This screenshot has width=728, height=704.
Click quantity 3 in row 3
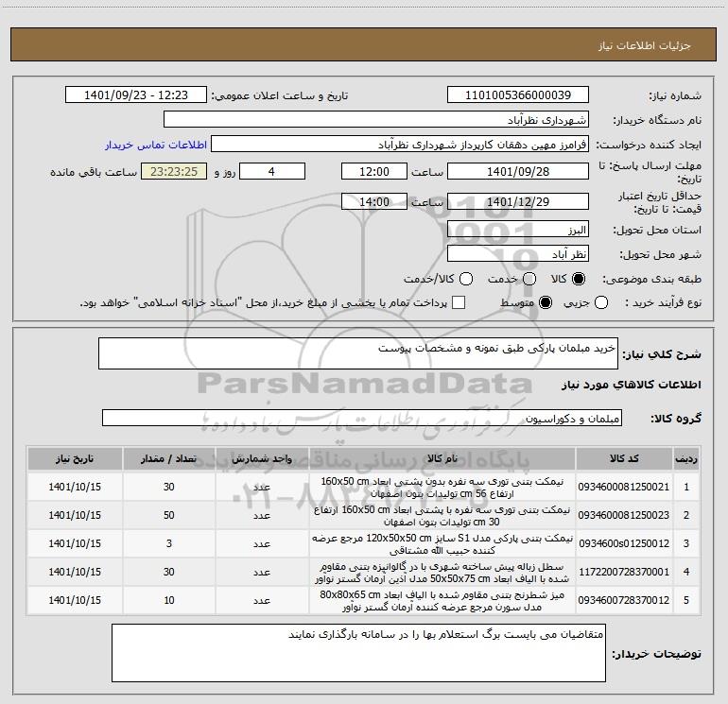coord(169,543)
